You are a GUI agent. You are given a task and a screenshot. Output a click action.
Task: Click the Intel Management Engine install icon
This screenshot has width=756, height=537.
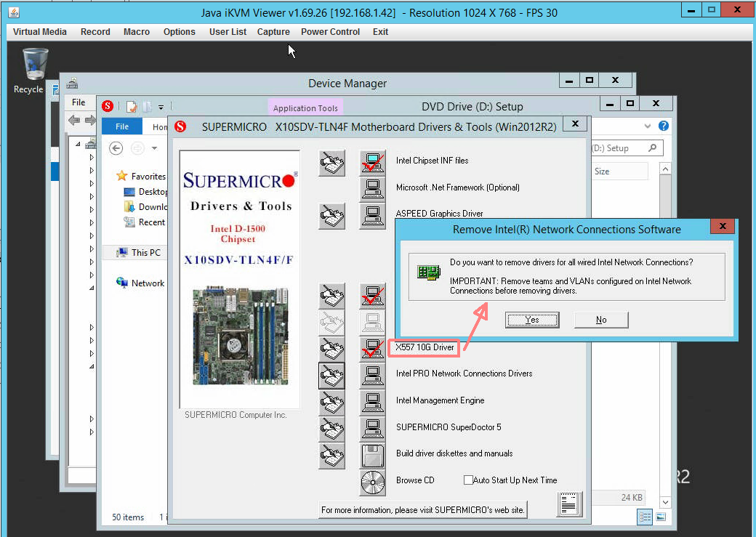pos(373,402)
